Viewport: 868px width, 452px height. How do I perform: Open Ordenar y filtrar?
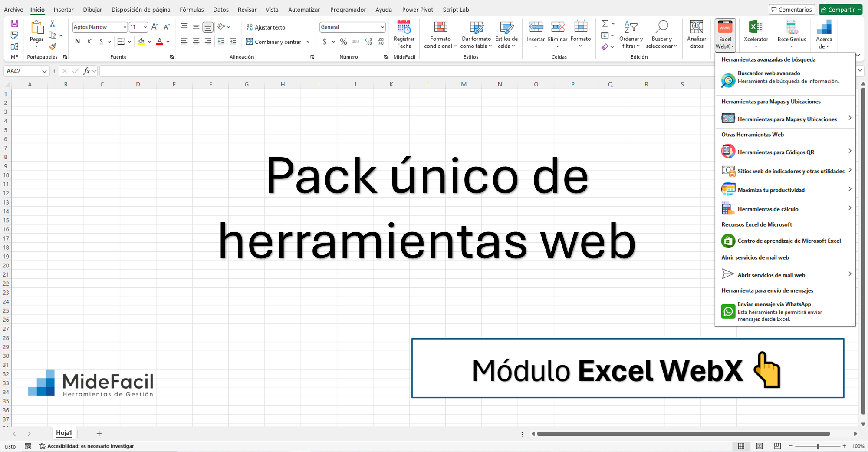[631, 34]
